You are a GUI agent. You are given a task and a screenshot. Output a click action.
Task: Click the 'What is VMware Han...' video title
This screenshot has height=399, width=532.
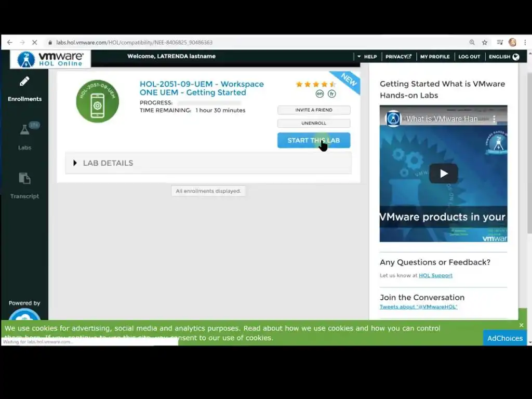pos(444,119)
